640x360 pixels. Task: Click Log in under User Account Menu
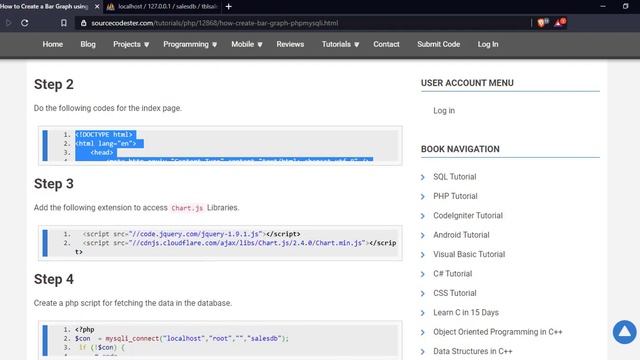pos(444,111)
